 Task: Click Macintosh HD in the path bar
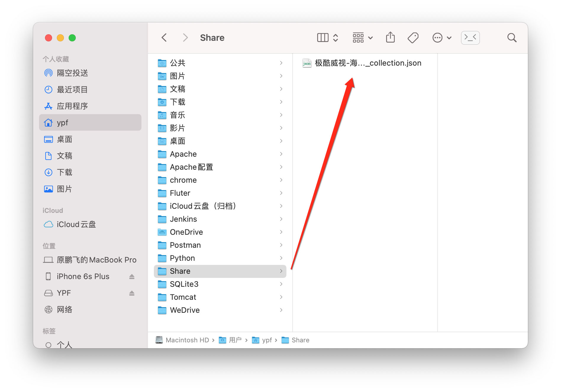click(x=187, y=340)
